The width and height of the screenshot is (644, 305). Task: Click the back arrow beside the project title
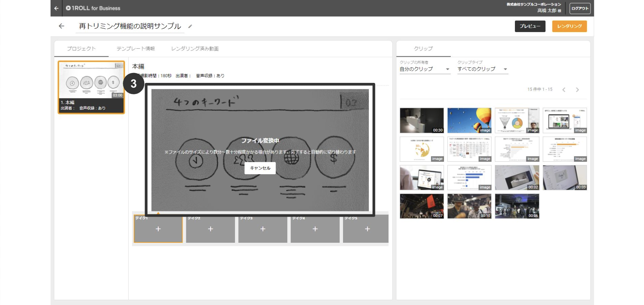(x=62, y=26)
